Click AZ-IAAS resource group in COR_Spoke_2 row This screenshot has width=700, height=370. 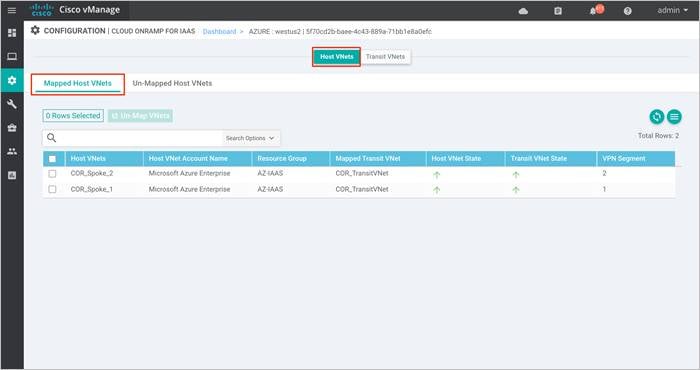coord(270,173)
